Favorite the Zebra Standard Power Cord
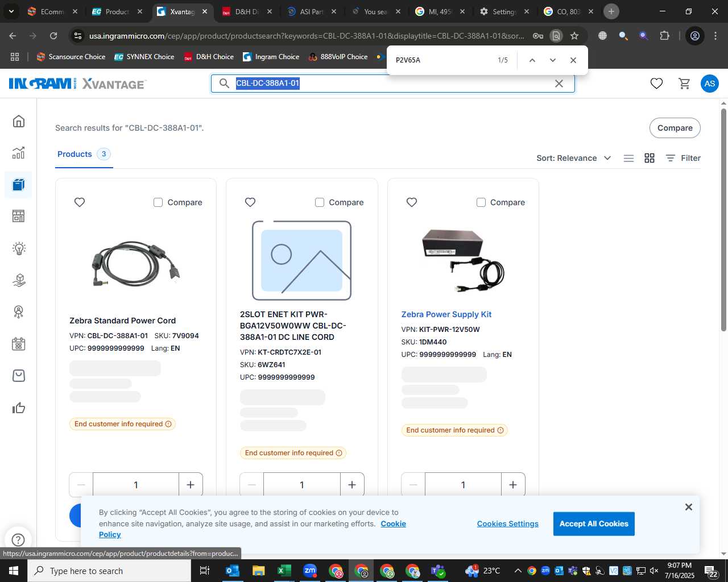728x582 pixels. (x=80, y=202)
